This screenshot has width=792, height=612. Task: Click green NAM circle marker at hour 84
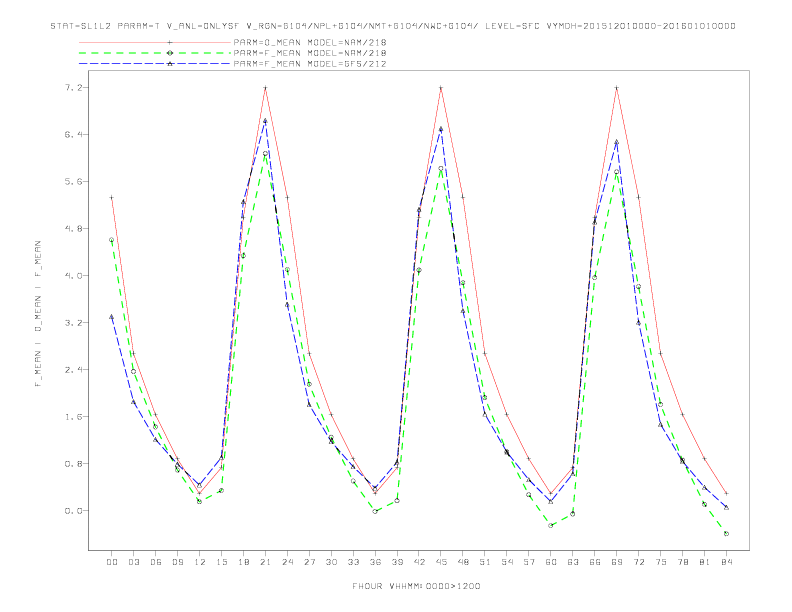[726, 533]
